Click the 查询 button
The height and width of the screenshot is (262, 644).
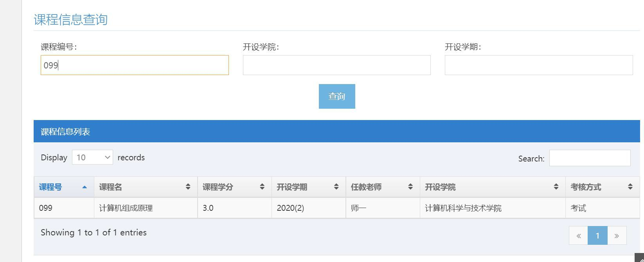[x=337, y=96]
